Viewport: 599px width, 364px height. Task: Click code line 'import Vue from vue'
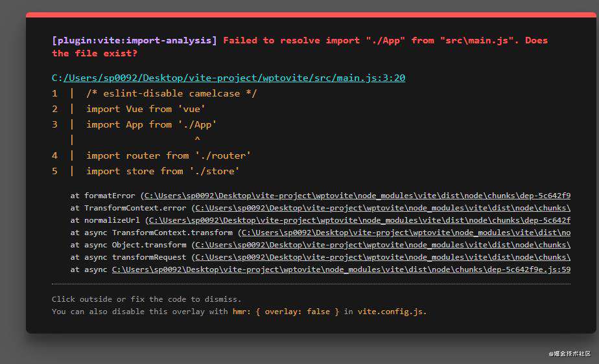[x=146, y=109]
